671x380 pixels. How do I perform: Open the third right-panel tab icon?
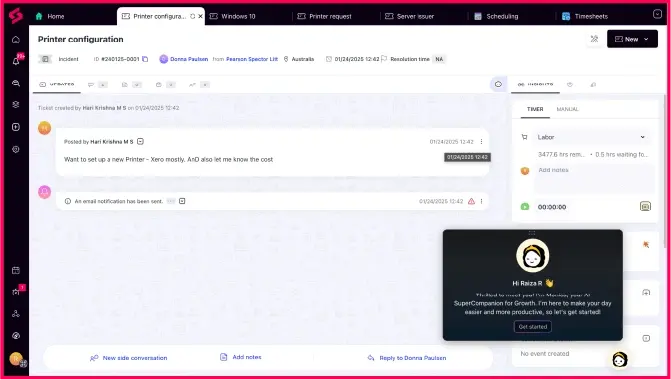[593, 85]
